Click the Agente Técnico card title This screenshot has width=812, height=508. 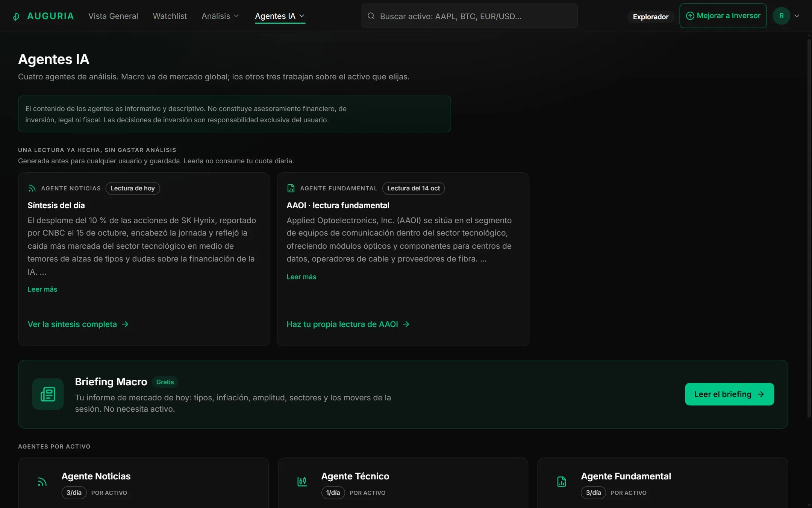click(x=355, y=476)
